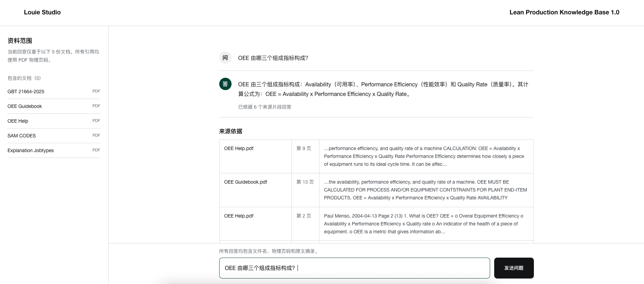Viewport: 644px width, 284px height.
Task: Click 第 13 页 page reference
Action: pyautogui.click(x=305, y=182)
